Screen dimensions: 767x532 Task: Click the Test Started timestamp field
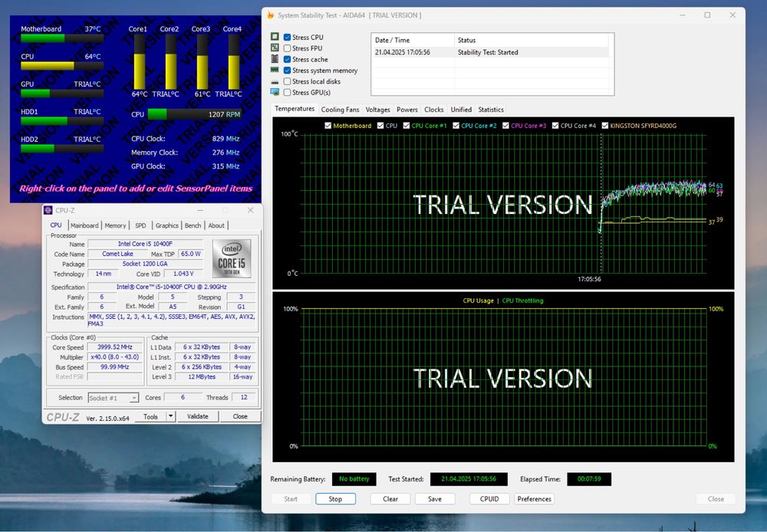[x=469, y=478]
